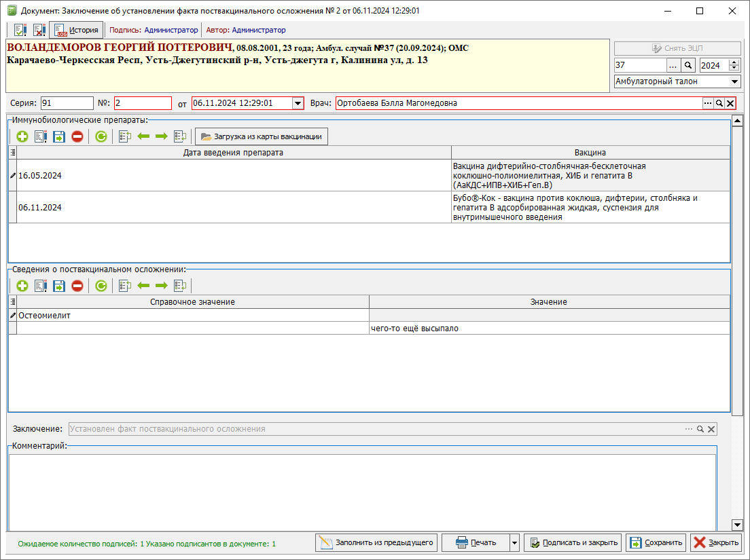Click the Врач field Ортобаева Бэлла Магомедовна

pyautogui.click(x=518, y=103)
